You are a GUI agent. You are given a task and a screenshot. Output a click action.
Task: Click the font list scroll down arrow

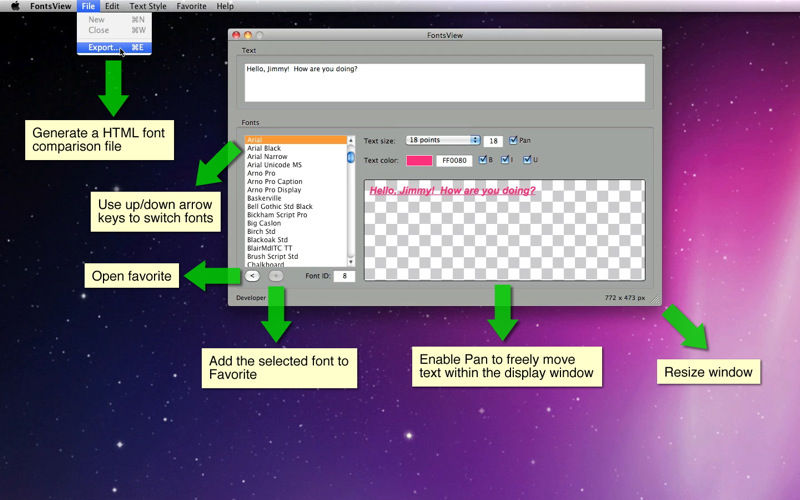(x=351, y=262)
